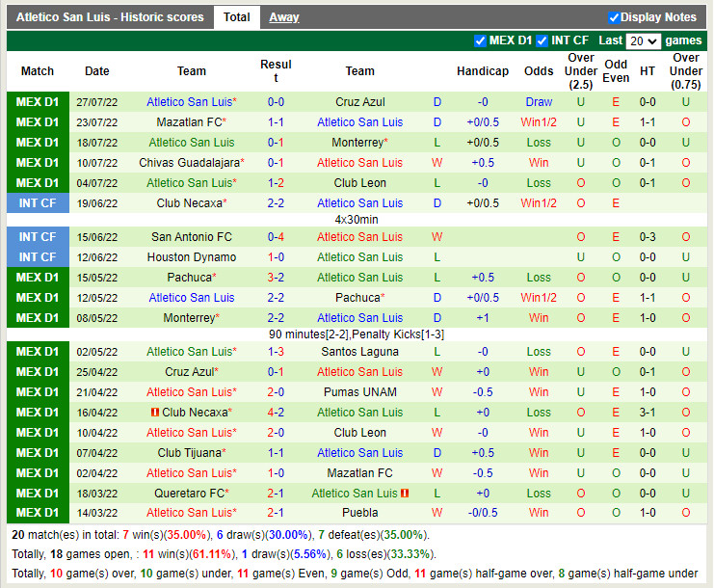This screenshot has height=588, width=714.
Task: Click the Mazatlan FC link on 23/07/22
Action: coord(189,122)
